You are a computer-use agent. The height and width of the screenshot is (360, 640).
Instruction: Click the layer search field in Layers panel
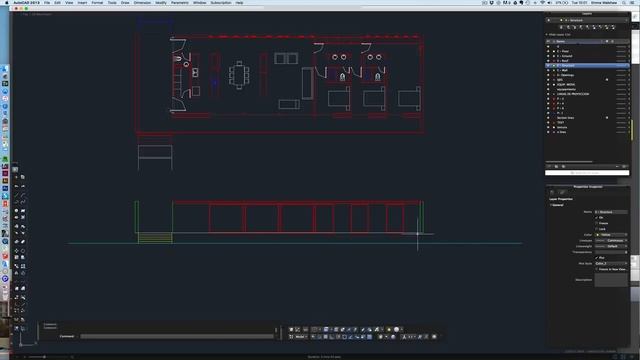pos(587,173)
